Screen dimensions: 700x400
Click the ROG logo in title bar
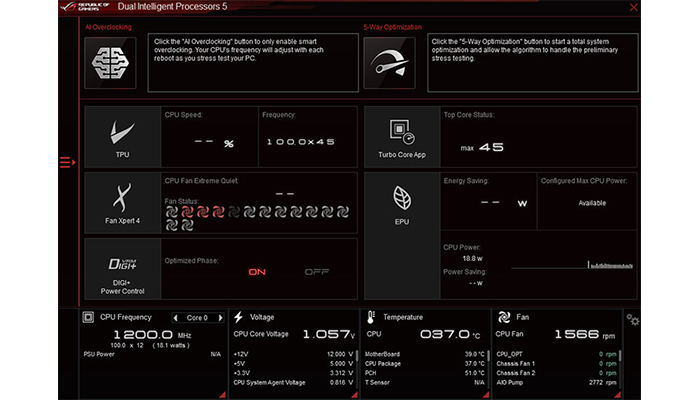point(85,7)
